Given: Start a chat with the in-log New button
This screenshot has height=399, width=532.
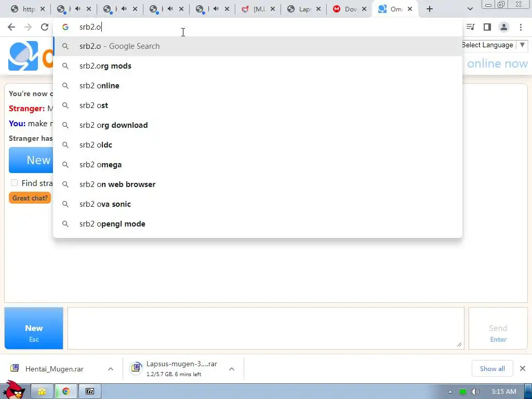Looking at the screenshot, I should pyautogui.click(x=31, y=160).
